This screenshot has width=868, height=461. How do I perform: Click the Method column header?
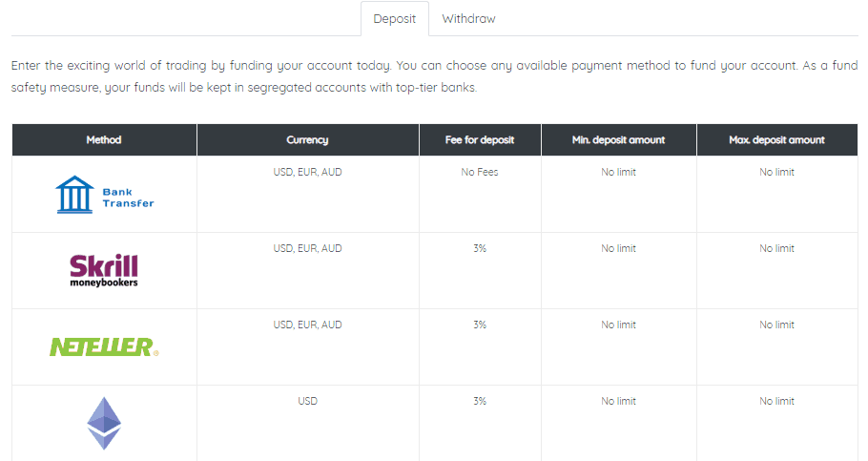104,139
